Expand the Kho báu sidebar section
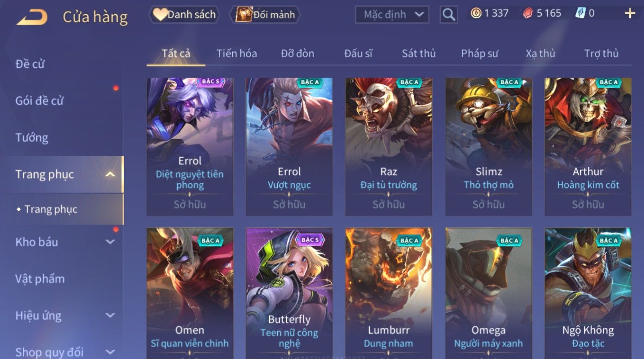Image resolution: width=644 pixels, height=359 pixels. pyautogui.click(x=110, y=242)
